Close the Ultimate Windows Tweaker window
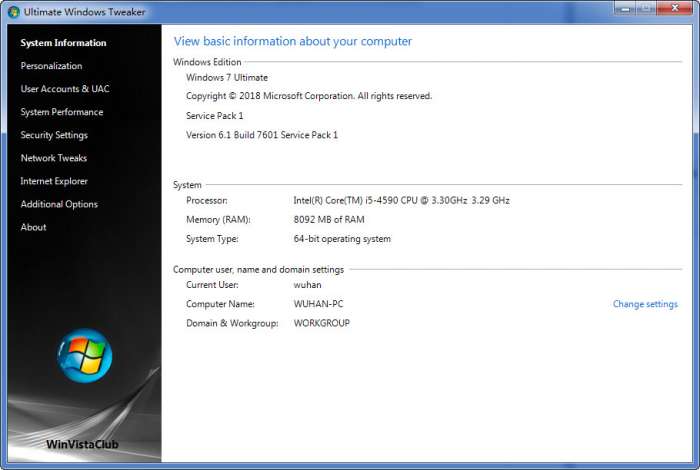 point(675,8)
